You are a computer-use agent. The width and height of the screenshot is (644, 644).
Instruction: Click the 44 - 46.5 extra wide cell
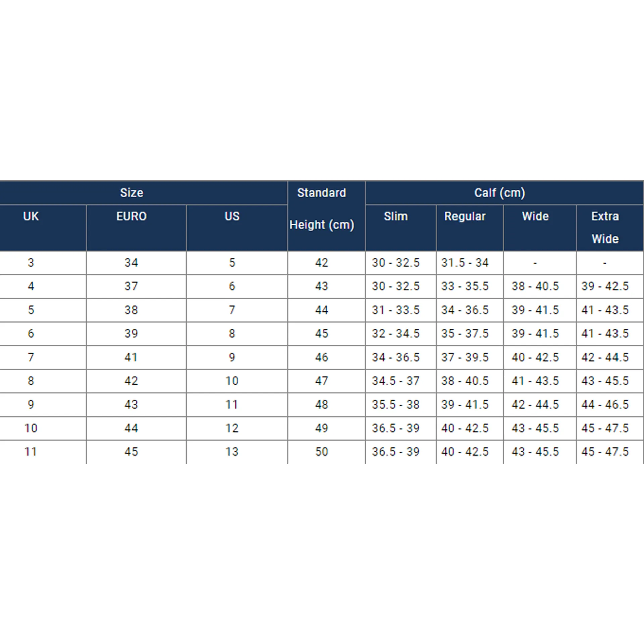click(605, 405)
